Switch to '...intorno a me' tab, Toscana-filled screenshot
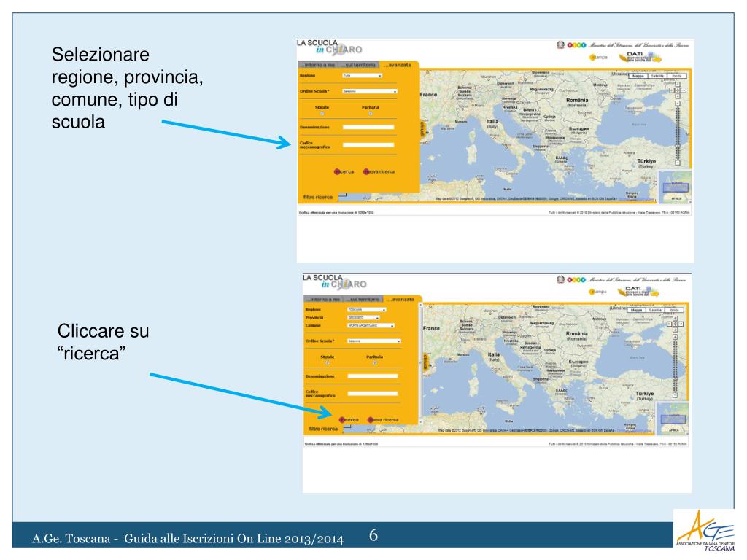Image resolution: width=747 pixels, height=560 pixels. point(323,300)
